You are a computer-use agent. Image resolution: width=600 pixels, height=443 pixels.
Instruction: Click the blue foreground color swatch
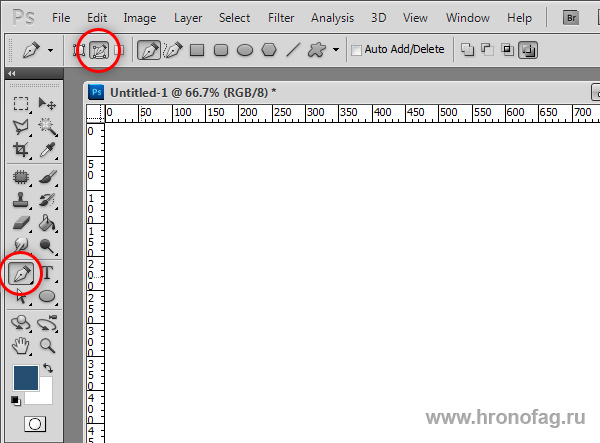click(x=24, y=377)
